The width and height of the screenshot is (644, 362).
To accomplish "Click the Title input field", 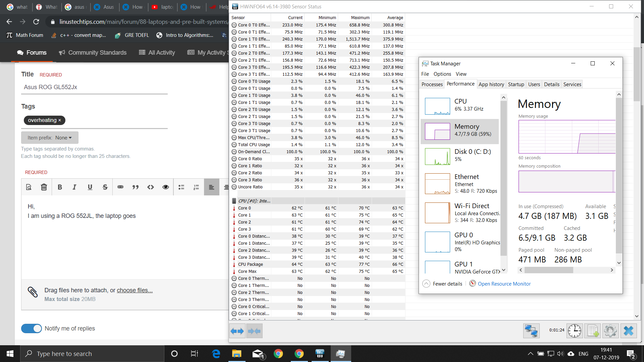I will click(x=94, y=87).
